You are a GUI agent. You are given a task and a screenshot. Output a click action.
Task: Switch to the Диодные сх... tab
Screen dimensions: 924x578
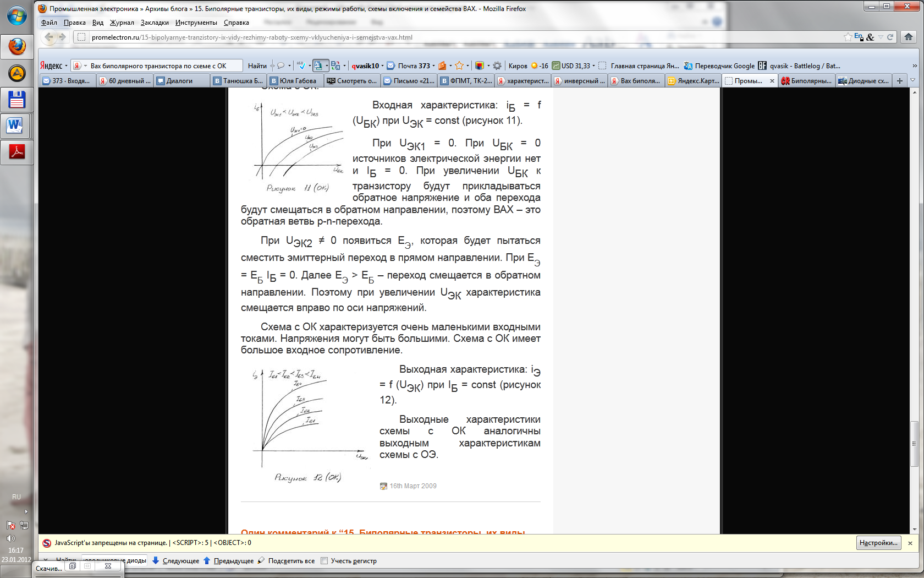click(864, 81)
